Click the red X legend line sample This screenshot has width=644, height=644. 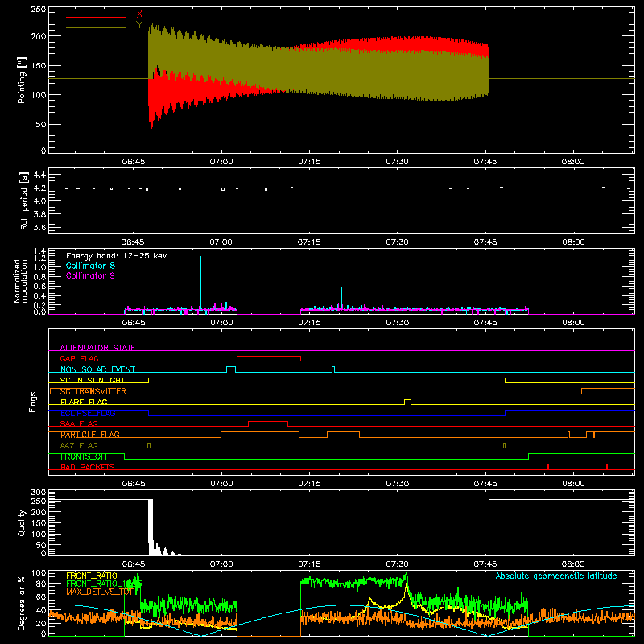[x=96, y=17]
